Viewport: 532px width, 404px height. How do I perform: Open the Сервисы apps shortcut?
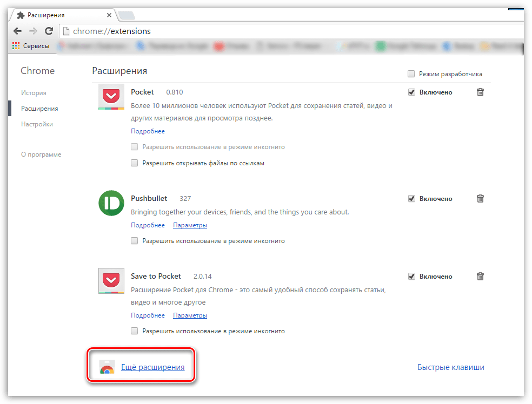point(31,46)
